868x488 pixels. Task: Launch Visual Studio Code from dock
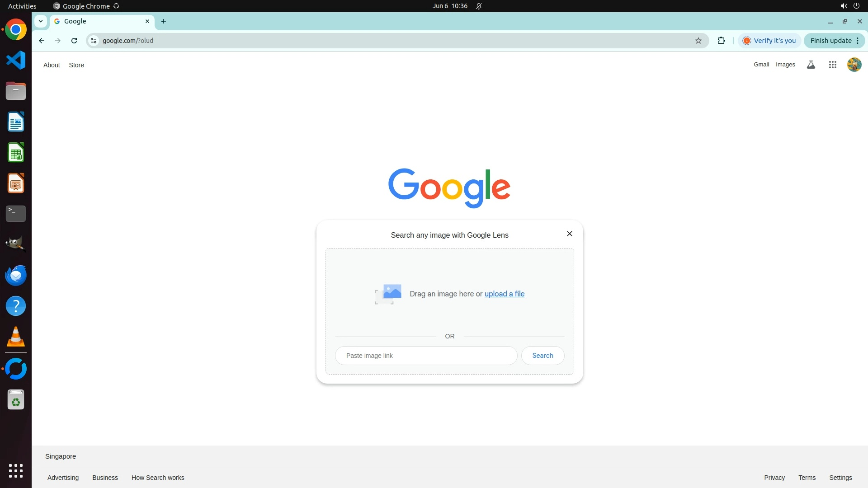(x=16, y=60)
